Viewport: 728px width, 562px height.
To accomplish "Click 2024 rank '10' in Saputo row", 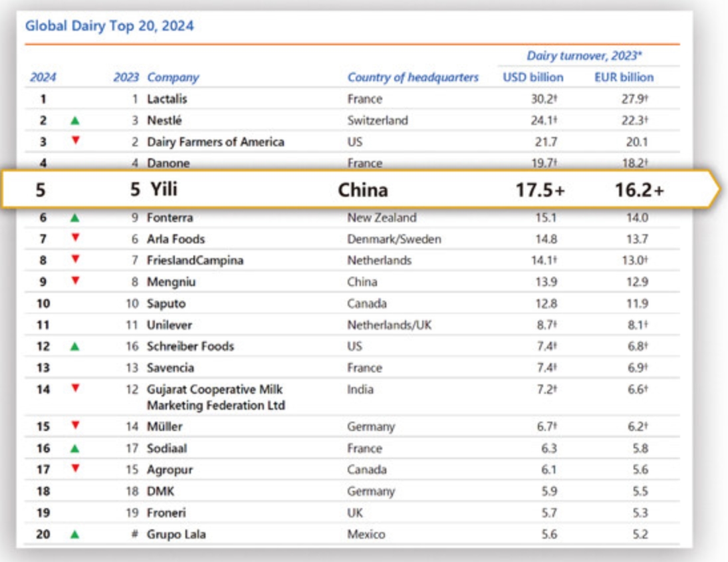I will (x=43, y=303).
